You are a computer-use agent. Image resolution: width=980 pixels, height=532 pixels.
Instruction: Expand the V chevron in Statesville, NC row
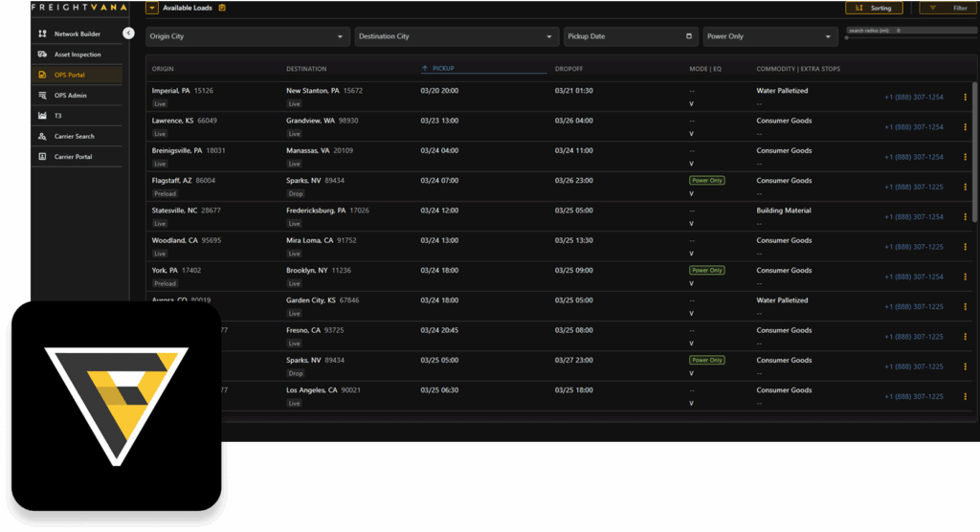(x=691, y=224)
